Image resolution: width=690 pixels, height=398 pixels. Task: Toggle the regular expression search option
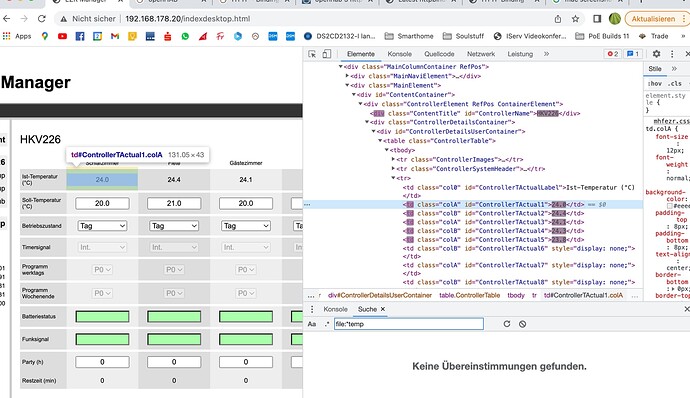click(327, 324)
